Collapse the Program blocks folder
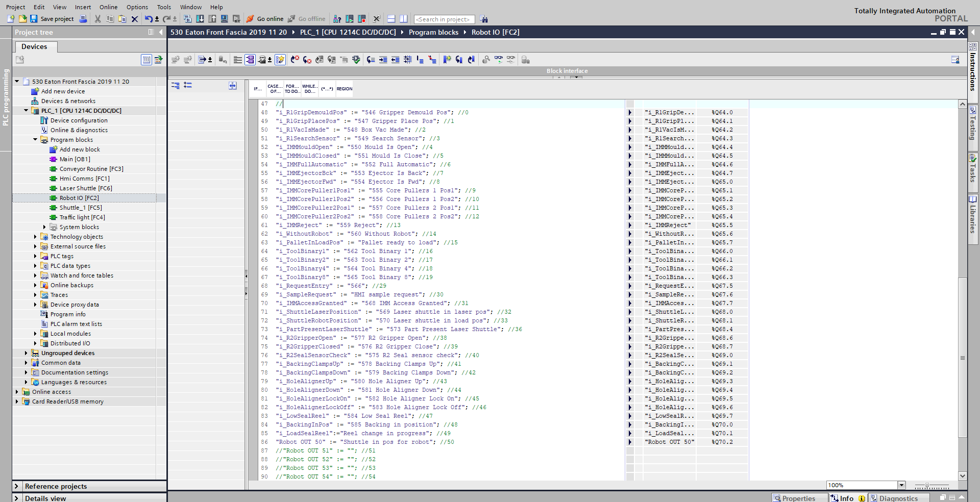980x502 pixels. [x=35, y=140]
